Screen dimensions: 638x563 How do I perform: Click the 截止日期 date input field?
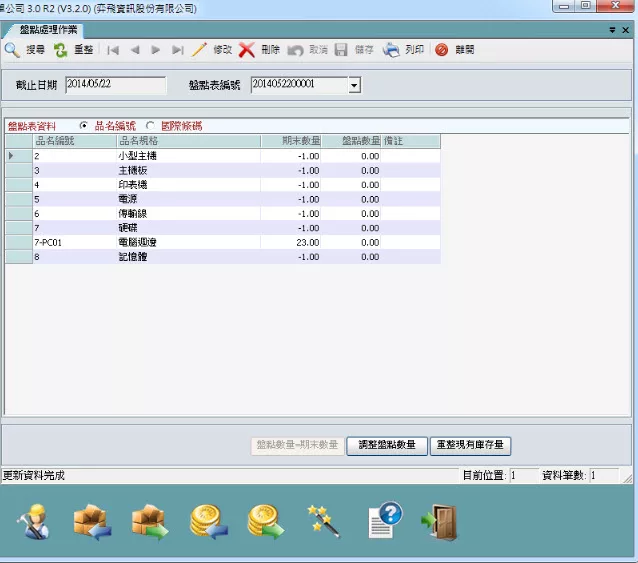pyautogui.click(x=115, y=85)
